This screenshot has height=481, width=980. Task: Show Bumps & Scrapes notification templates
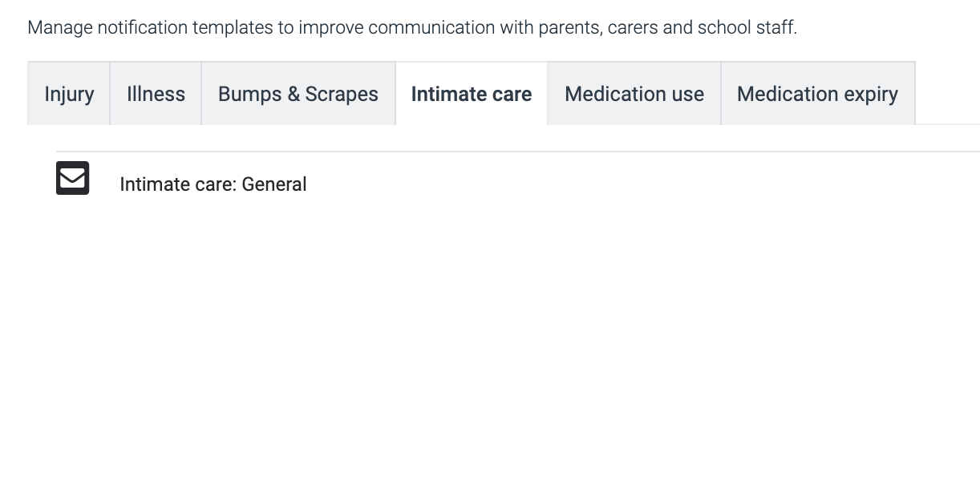tap(298, 94)
